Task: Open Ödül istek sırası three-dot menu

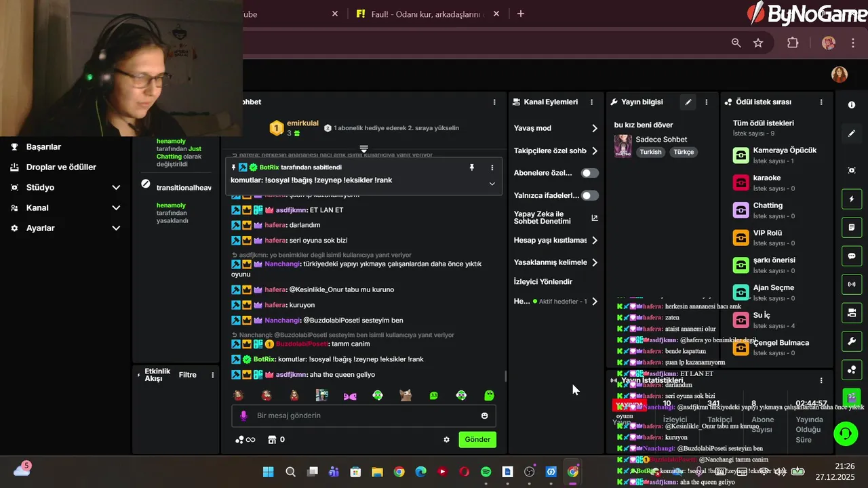Action: pos(821,102)
